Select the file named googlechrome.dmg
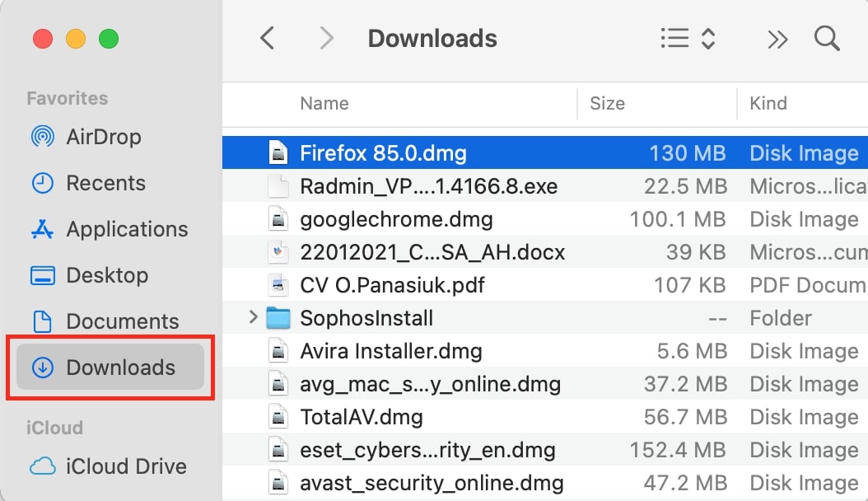 coord(396,220)
